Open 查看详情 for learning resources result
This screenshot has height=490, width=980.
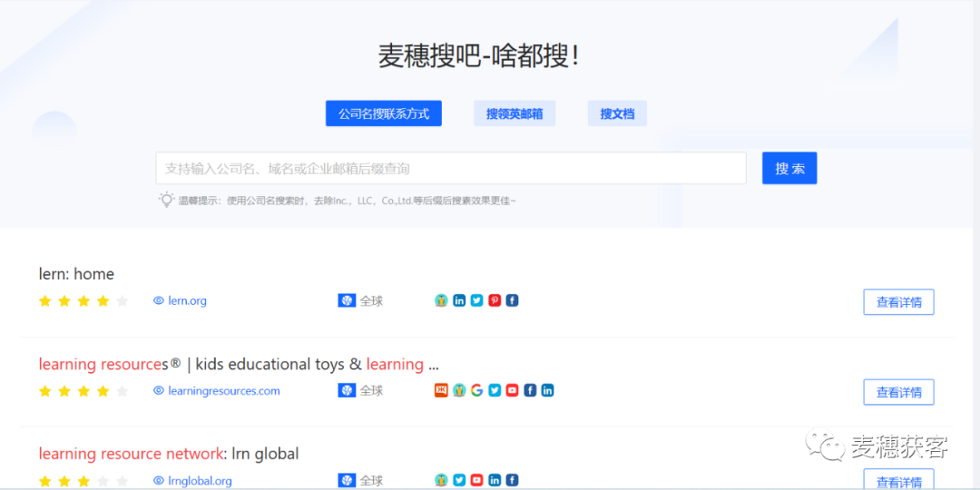pyautogui.click(x=898, y=392)
